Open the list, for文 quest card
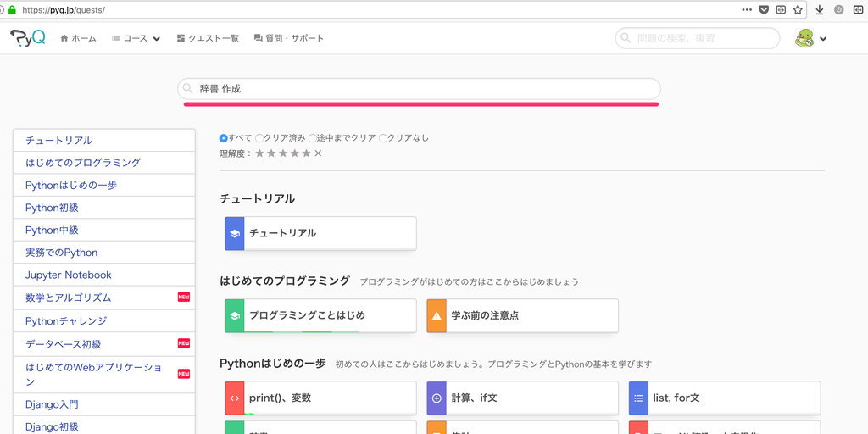The width and height of the screenshot is (868, 434). coord(725,398)
